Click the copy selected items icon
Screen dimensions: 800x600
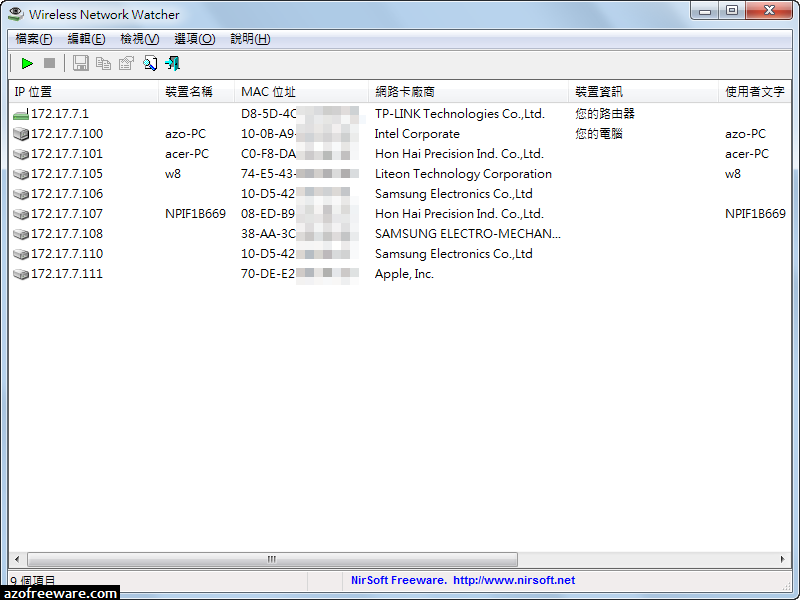point(103,63)
